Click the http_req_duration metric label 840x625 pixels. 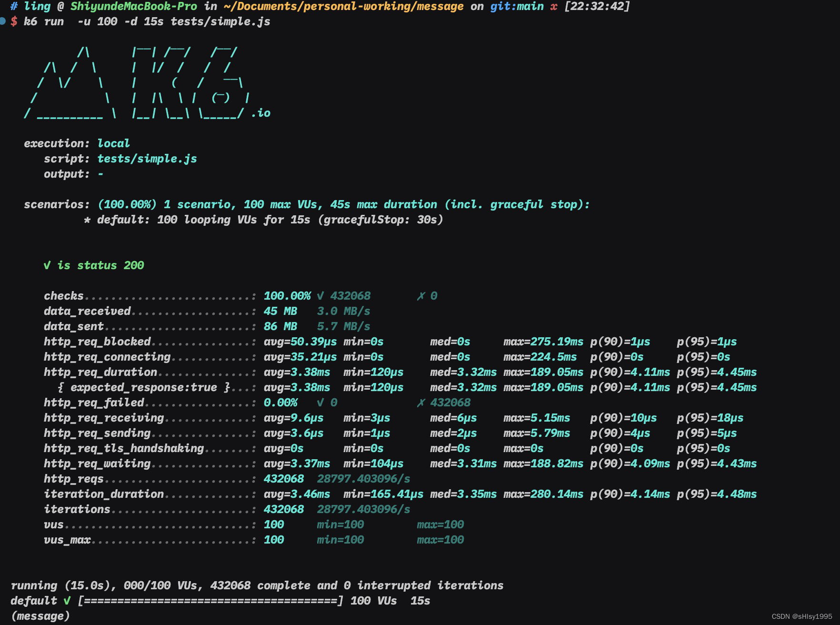tap(100, 372)
